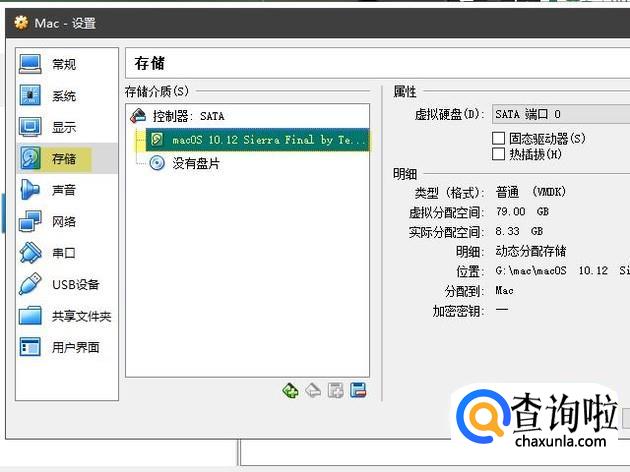Click the 常规 monitor icon
Image resolution: width=630 pixels, height=472 pixels.
click(x=30, y=64)
